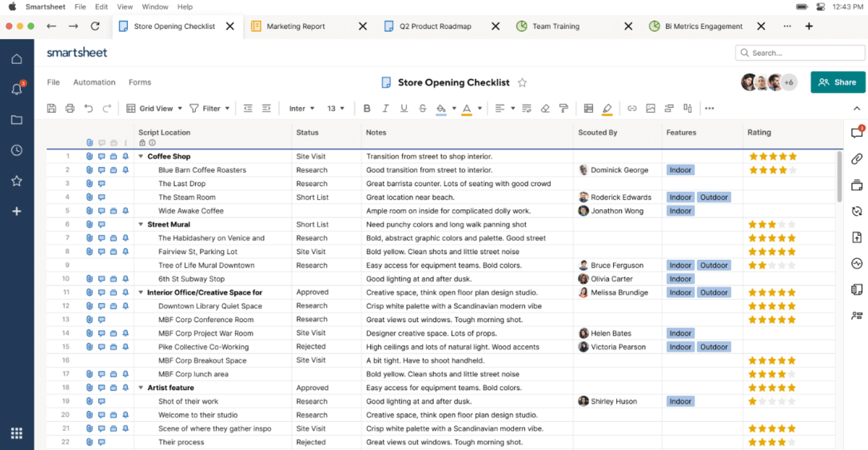Pick fill color paint bucket
868x450 pixels.
(441, 109)
